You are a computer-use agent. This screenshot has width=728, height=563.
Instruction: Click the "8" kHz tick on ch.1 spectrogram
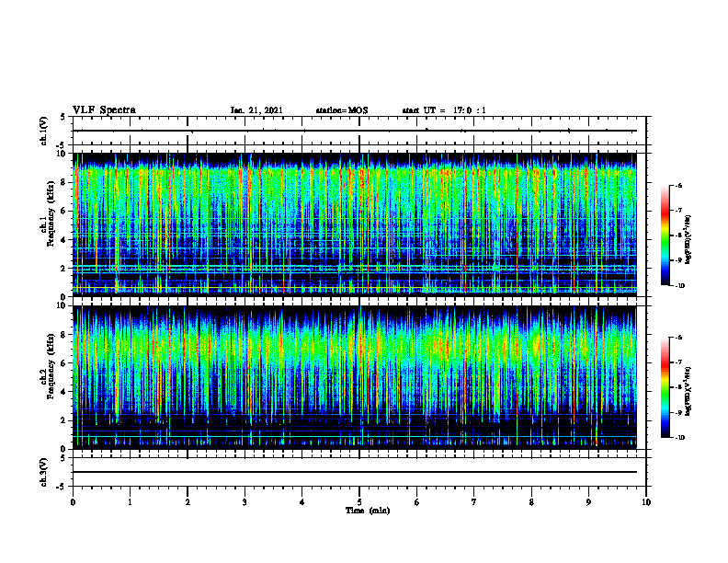pyautogui.click(x=65, y=182)
